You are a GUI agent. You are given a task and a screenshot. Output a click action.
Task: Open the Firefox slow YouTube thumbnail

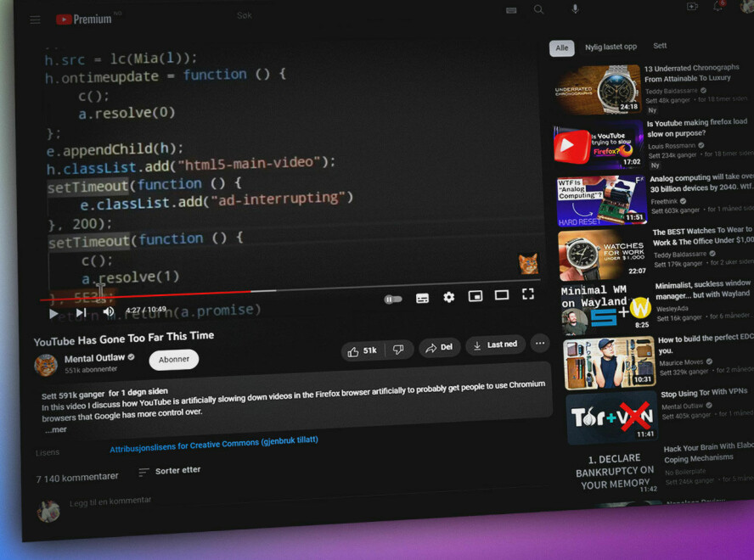coord(599,145)
